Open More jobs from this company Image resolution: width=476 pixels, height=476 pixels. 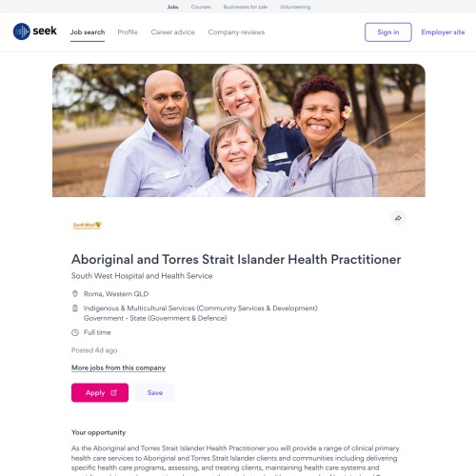pyautogui.click(x=118, y=367)
